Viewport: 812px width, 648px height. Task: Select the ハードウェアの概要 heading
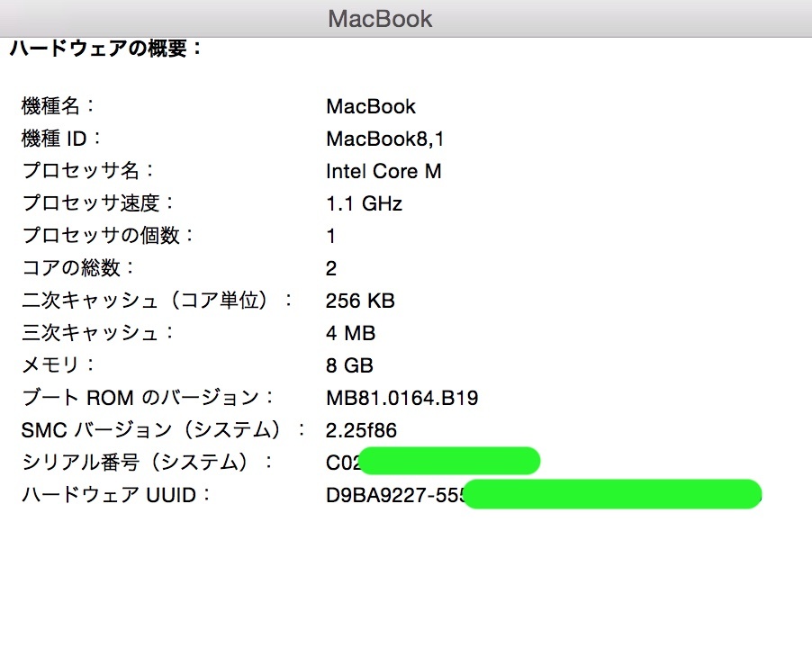tap(105, 48)
